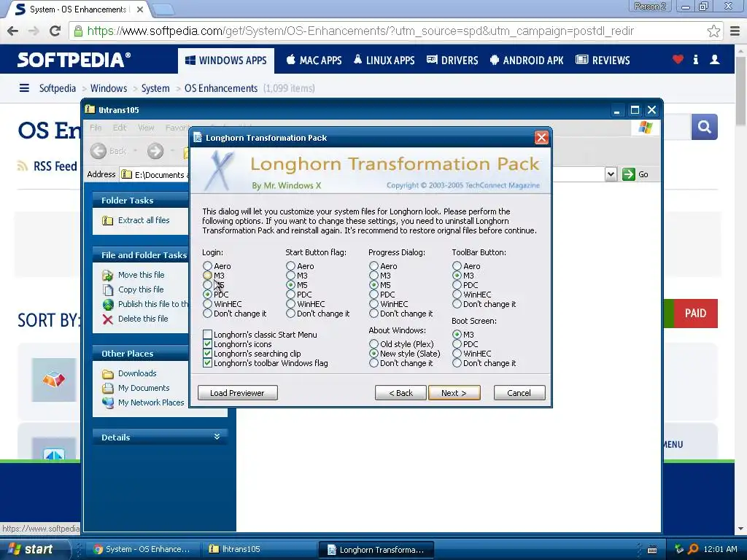The image size is (747, 560).
Task: Click the Copy this file icon
Action: click(x=108, y=289)
